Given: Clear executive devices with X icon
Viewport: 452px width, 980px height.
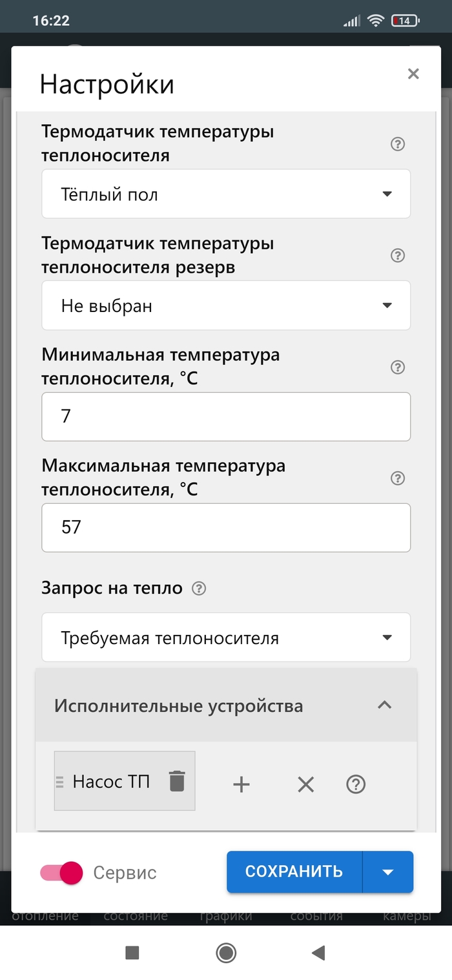Looking at the screenshot, I should 305,784.
